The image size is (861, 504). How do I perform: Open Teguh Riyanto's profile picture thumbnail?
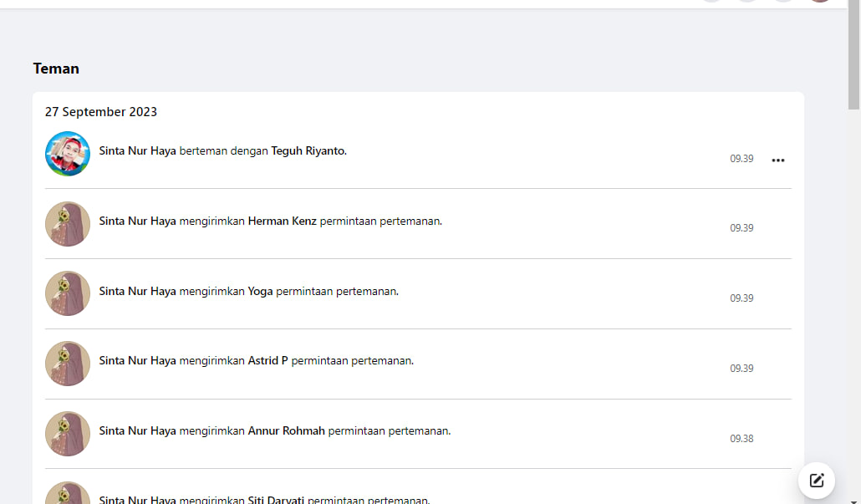point(68,153)
